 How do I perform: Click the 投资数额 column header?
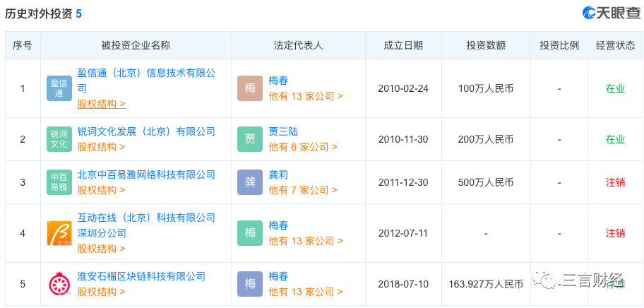click(486, 45)
